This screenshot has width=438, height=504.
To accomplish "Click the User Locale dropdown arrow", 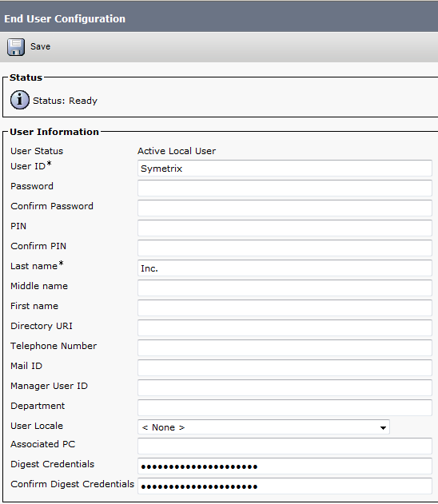I will (x=383, y=428).
